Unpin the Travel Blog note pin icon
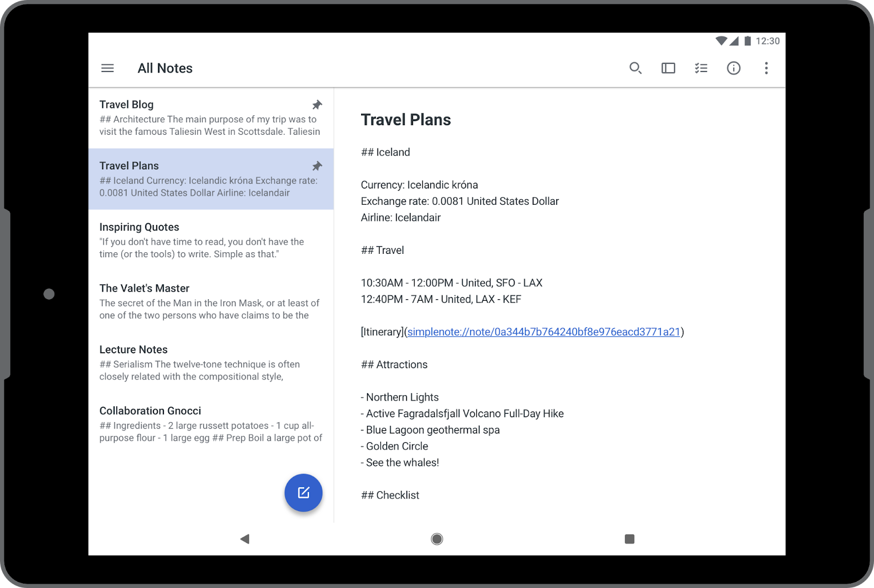 click(x=317, y=105)
